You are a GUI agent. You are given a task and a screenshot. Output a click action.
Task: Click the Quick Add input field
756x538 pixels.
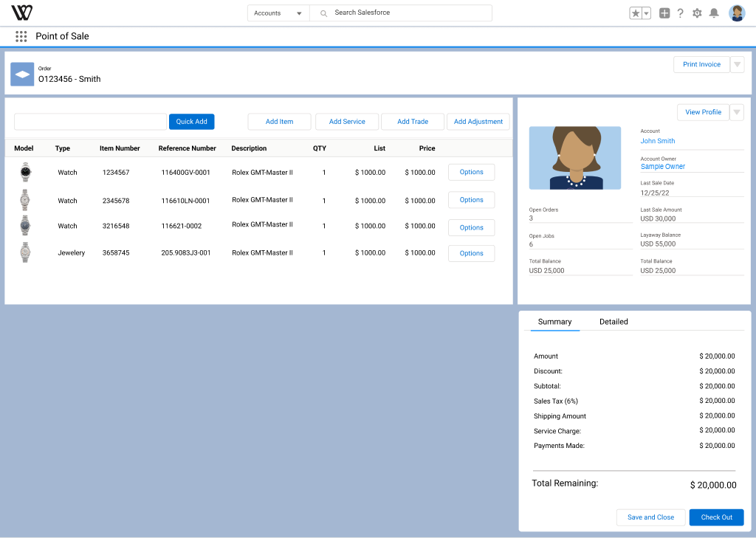coord(91,122)
